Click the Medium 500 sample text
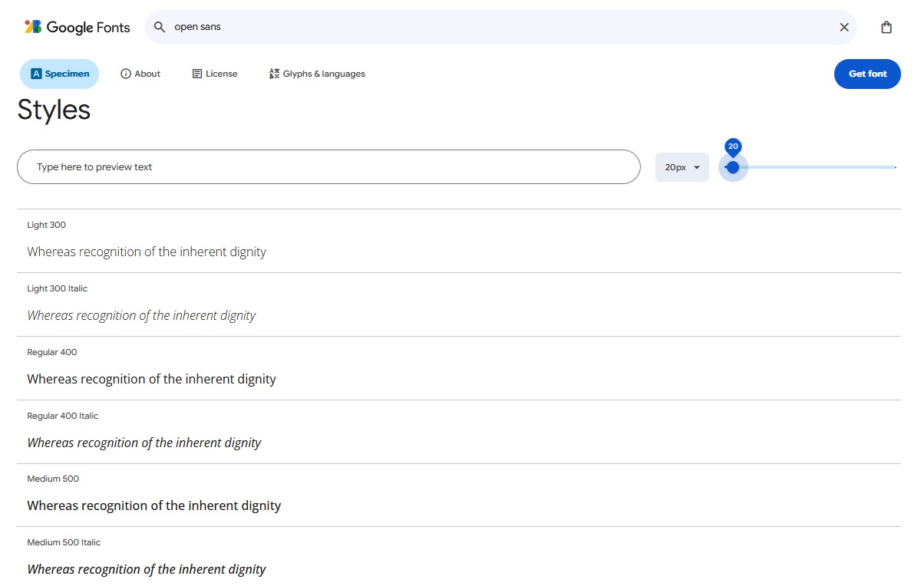 click(154, 506)
